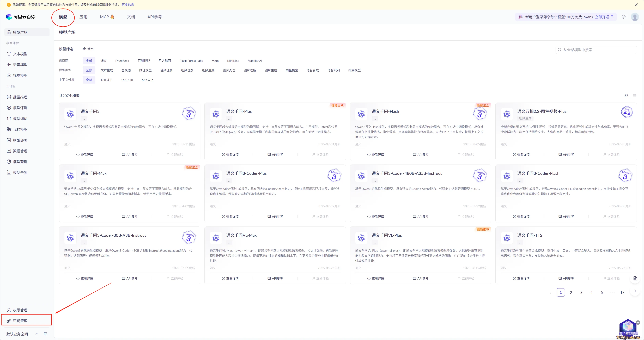Click 查看详情 on 通义千问3 card
Screen dimensions: 644x340
(x=84, y=155)
